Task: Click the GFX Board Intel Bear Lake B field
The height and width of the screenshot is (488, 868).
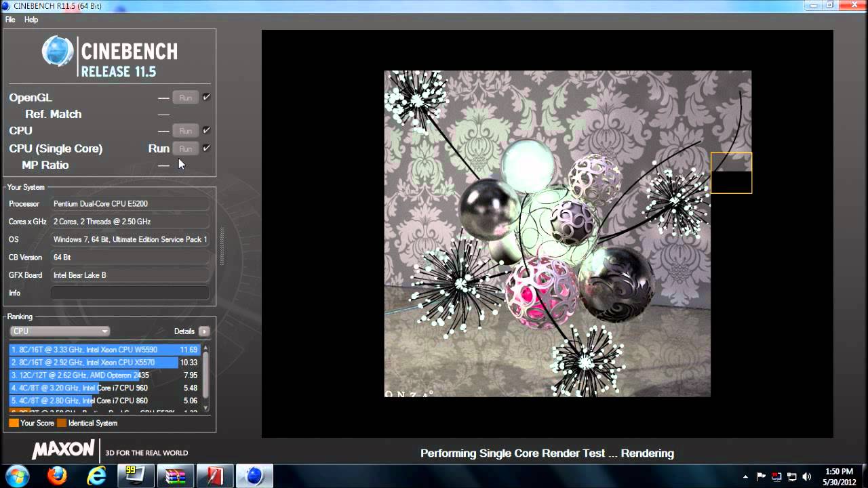Action: [x=130, y=275]
